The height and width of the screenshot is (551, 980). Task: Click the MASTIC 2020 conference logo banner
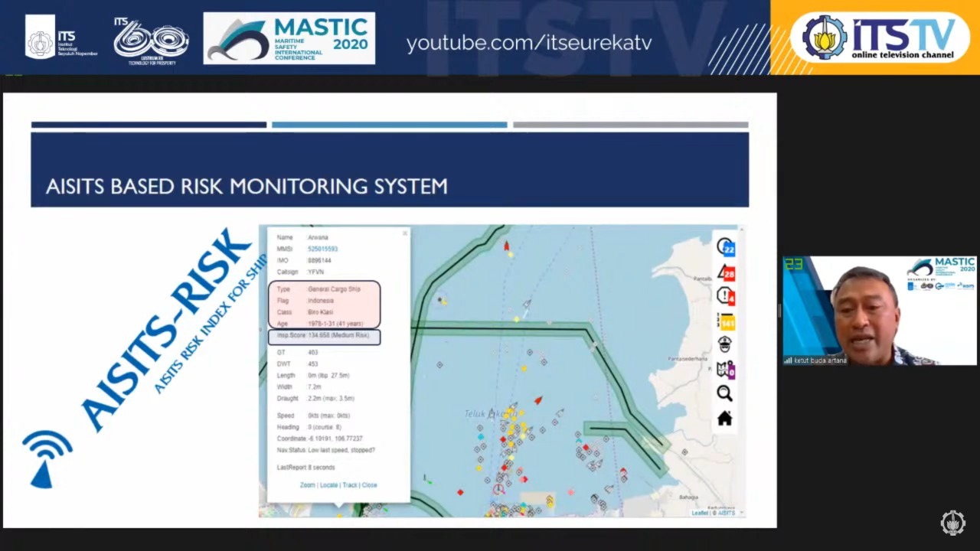(289, 38)
